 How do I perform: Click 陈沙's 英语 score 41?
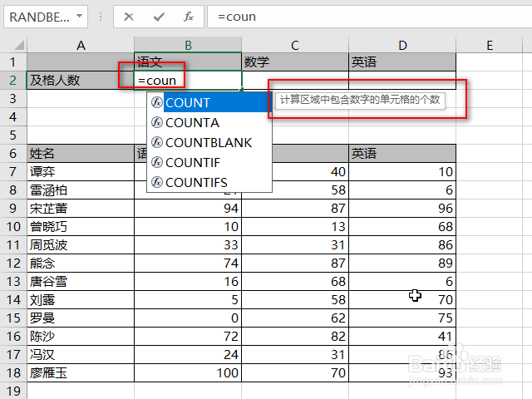(402, 337)
